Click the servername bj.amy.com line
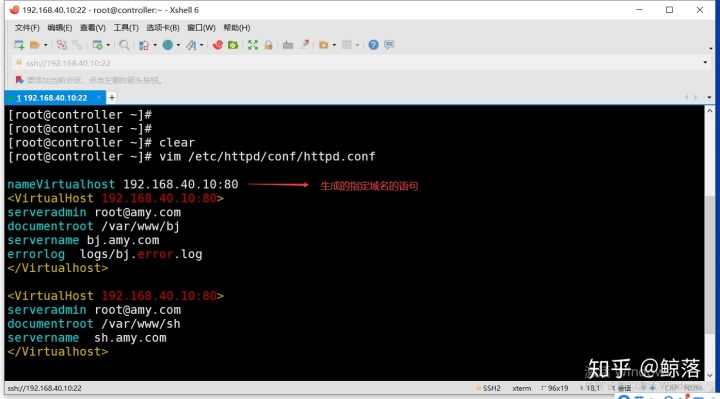The image size is (720, 399). coord(83,240)
